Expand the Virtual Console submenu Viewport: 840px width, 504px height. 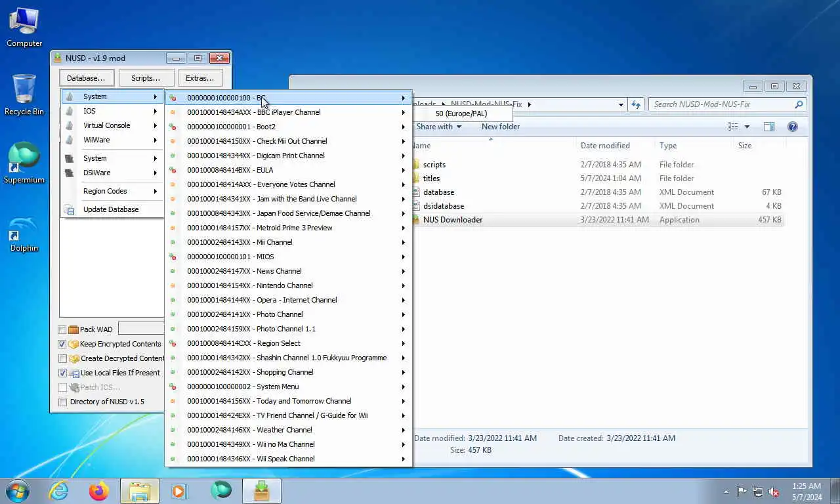112,125
